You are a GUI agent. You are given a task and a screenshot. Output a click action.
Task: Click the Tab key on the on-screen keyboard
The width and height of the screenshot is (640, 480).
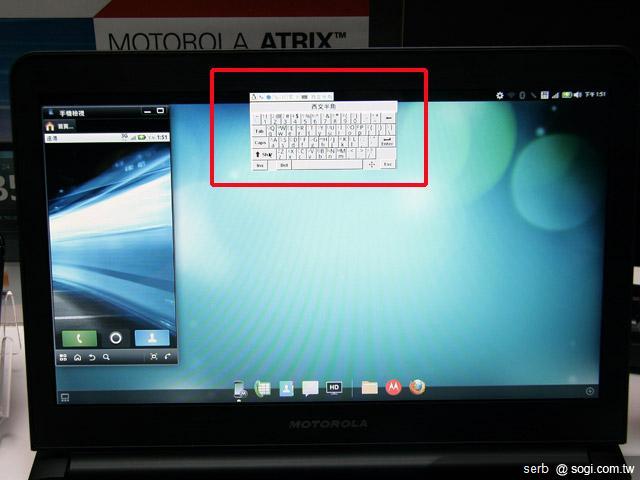pyautogui.click(x=260, y=131)
